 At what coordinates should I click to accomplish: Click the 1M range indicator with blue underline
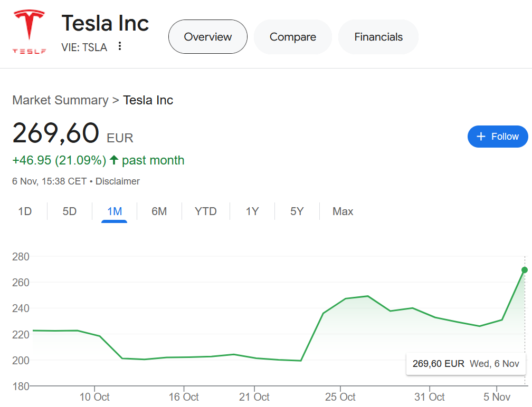click(x=115, y=211)
